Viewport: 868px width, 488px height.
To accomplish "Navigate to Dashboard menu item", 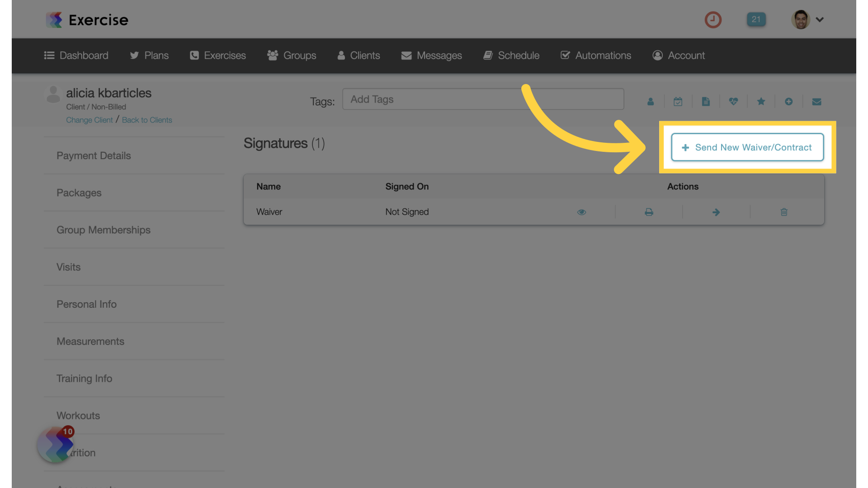I will [75, 56].
